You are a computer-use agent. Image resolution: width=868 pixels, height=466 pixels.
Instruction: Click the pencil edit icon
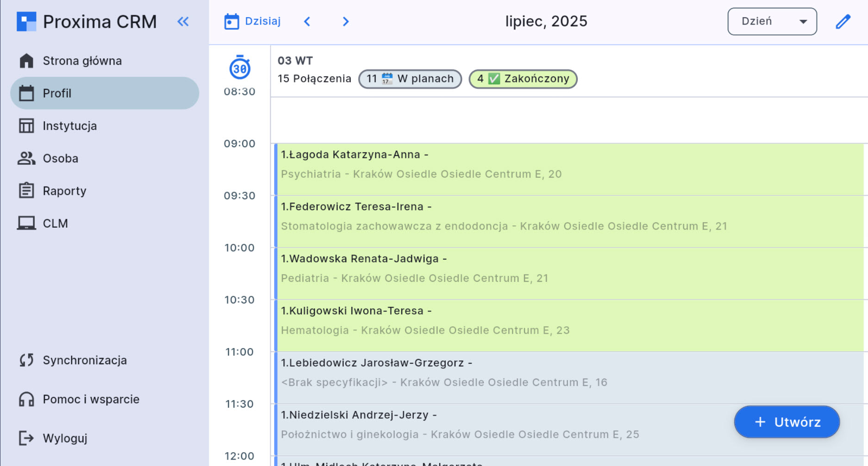point(843,22)
